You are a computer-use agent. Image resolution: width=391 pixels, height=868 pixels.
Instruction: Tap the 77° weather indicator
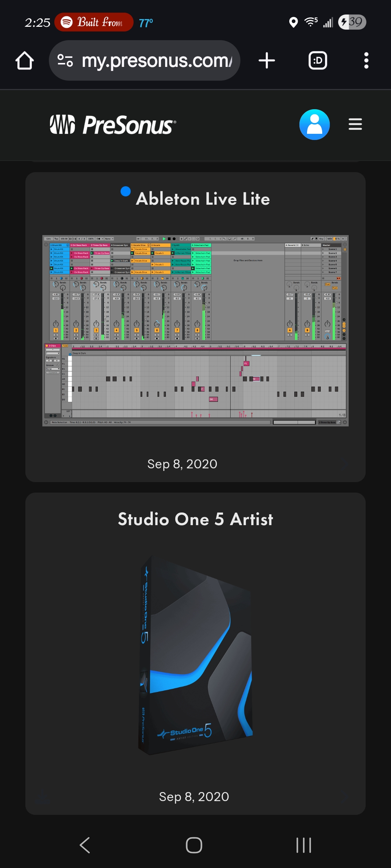click(146, 23)
